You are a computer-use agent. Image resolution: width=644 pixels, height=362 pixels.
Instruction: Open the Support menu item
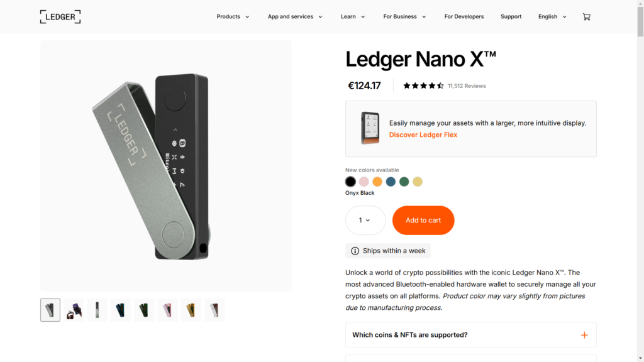[x=511, y=17]
